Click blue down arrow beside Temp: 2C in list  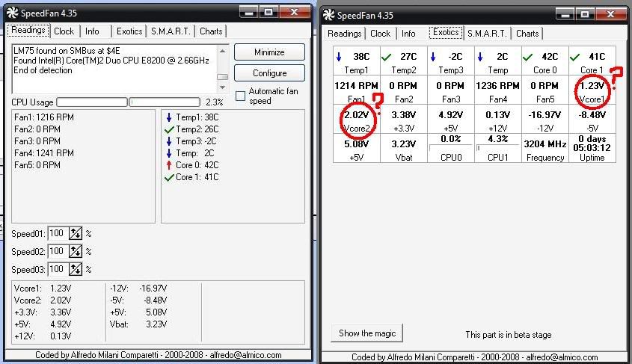coord(169,153)
